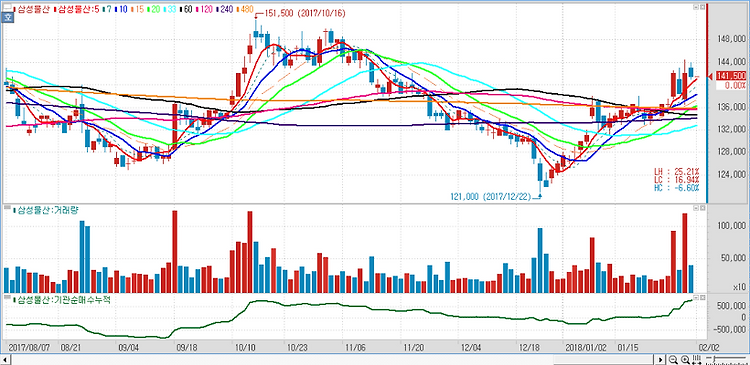The height and width of the screenshot is (365, 750).
Task: Minimize the 기관순매수누적 panel
Action: tap(696, 297)
